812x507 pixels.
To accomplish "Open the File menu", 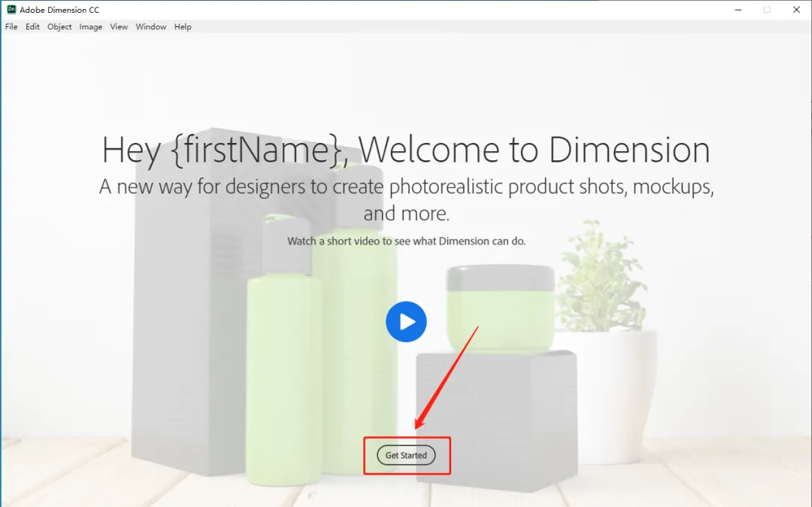I will coord(11,27).
